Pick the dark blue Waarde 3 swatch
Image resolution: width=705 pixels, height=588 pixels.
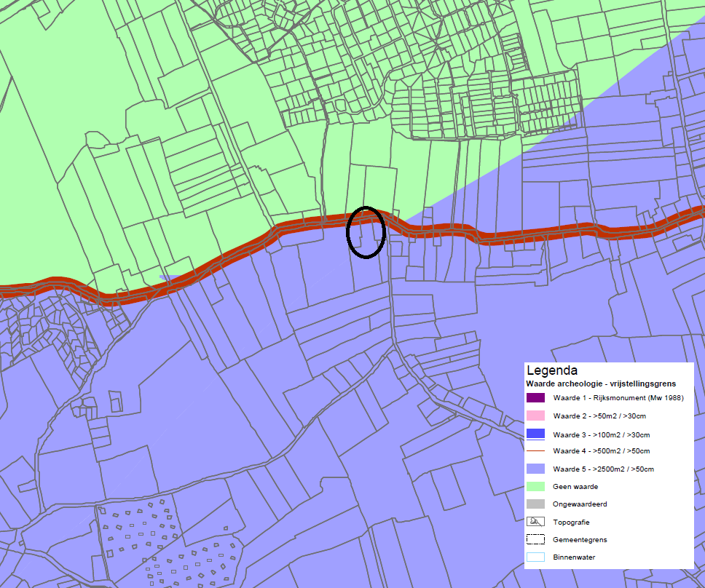click(x=535, y=434)
